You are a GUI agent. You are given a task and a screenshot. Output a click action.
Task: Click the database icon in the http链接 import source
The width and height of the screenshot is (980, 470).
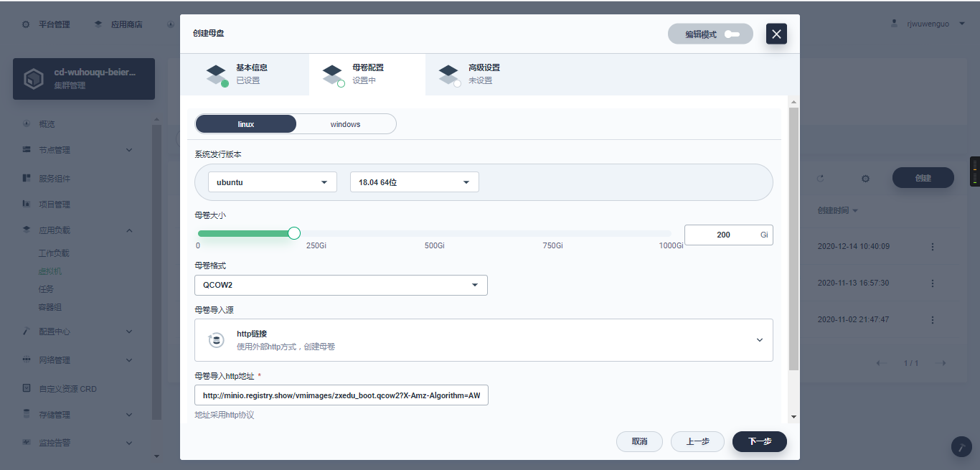click(x=215, y=340)
